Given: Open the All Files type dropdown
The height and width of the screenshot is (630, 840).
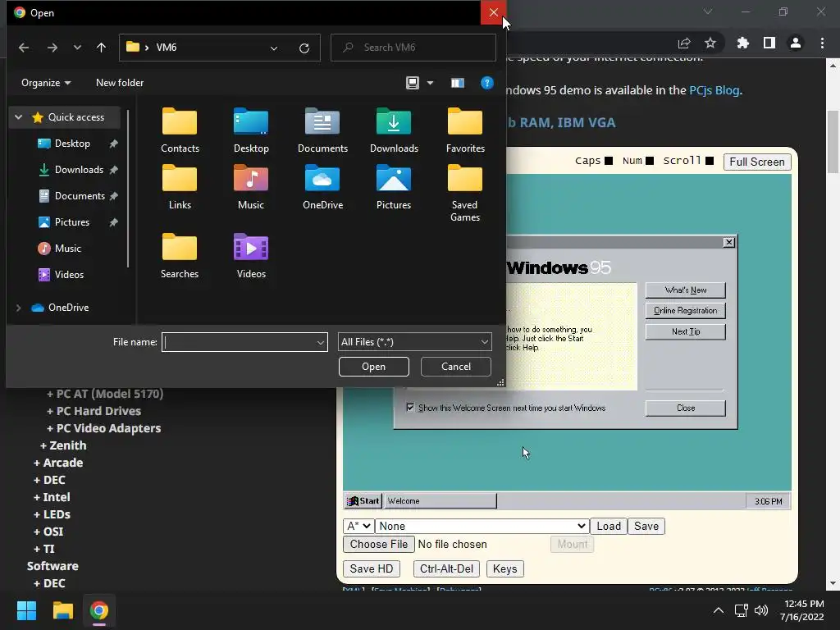Looking at the screenshot, I should click(414, 342).
